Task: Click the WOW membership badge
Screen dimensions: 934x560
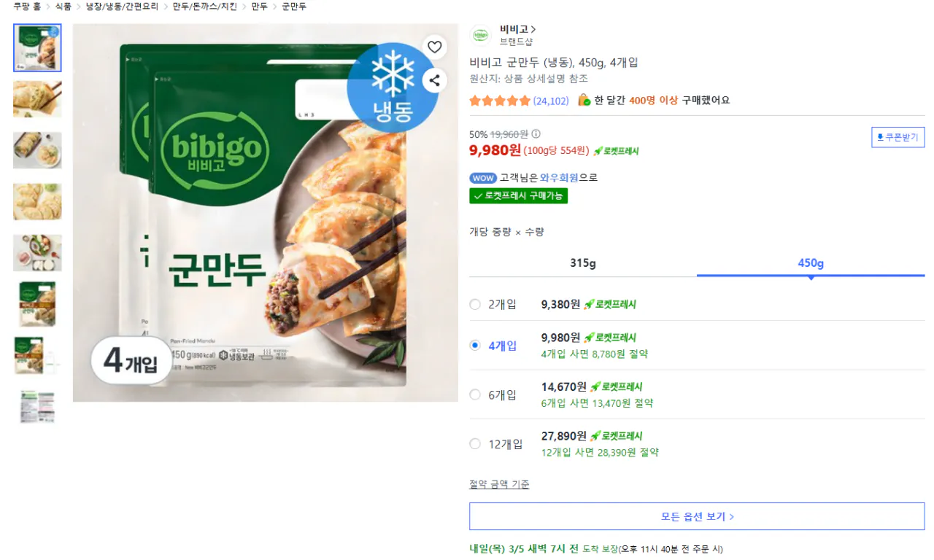Action: pos(483,177)
